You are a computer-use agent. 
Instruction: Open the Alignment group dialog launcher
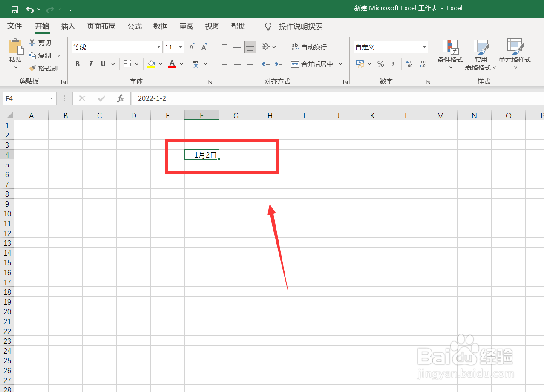point(345,82)
